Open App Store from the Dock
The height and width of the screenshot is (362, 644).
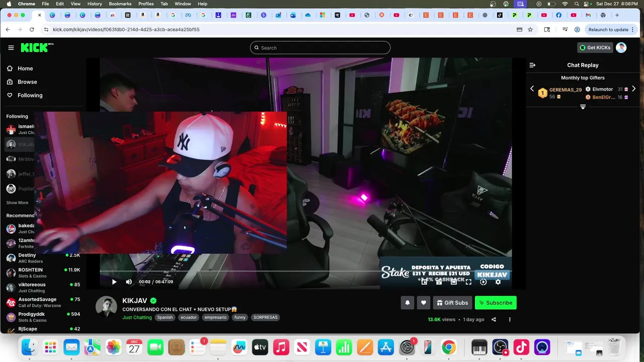tap(386, 347)
